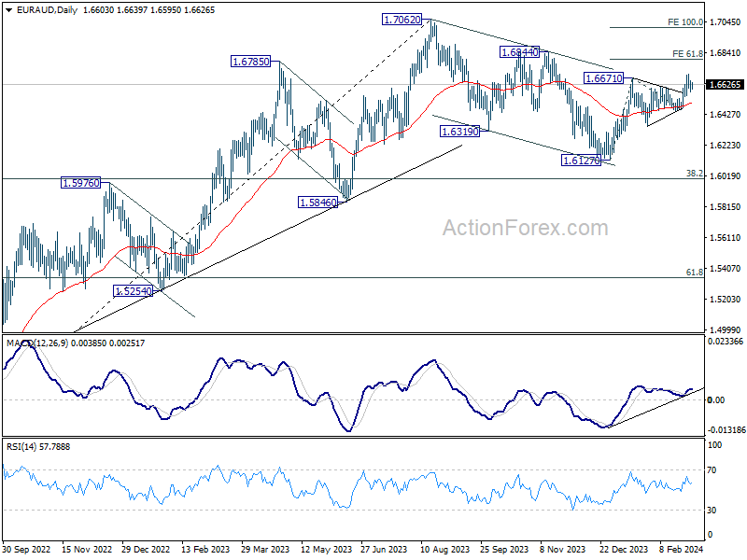Click the 1.60190 price axis value
This screenshot has width=747, height=560.
click(726, 176)
